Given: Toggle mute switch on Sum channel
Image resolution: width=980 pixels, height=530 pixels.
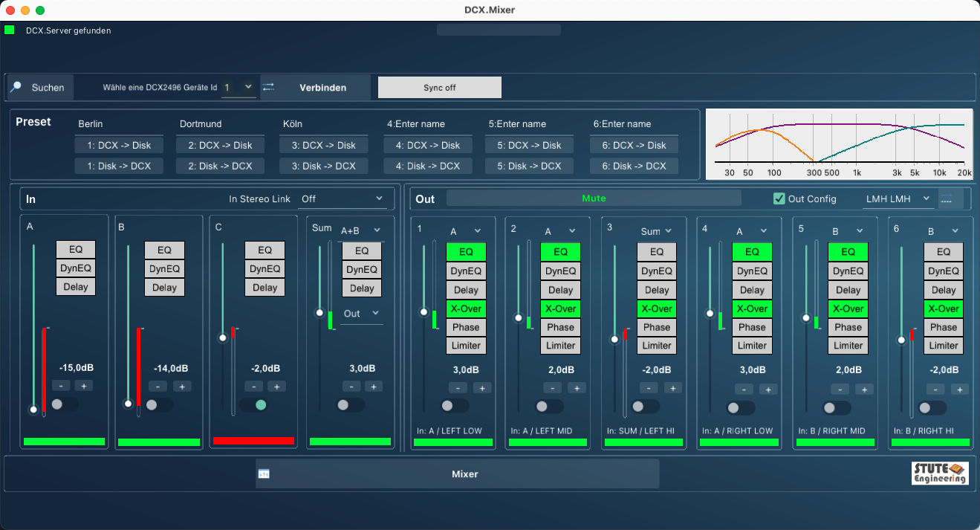Looking at the screenshot, I should [350, 405].
